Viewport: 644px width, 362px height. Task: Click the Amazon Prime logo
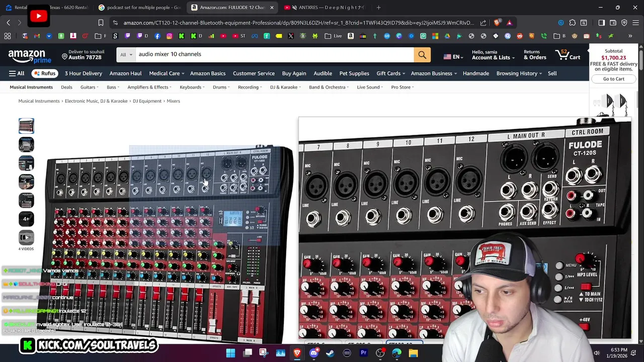[x=30, y=56]
